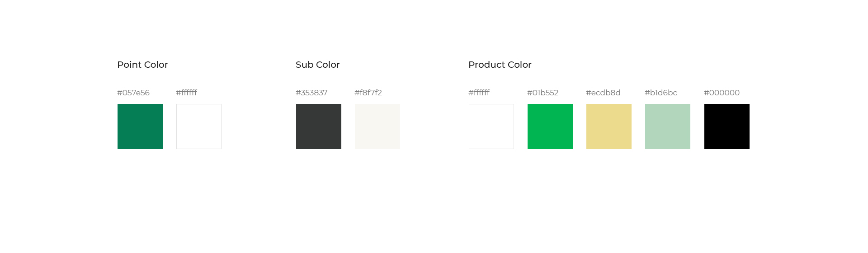Select the mint green #b1d6bc swatch

[668, 126]
